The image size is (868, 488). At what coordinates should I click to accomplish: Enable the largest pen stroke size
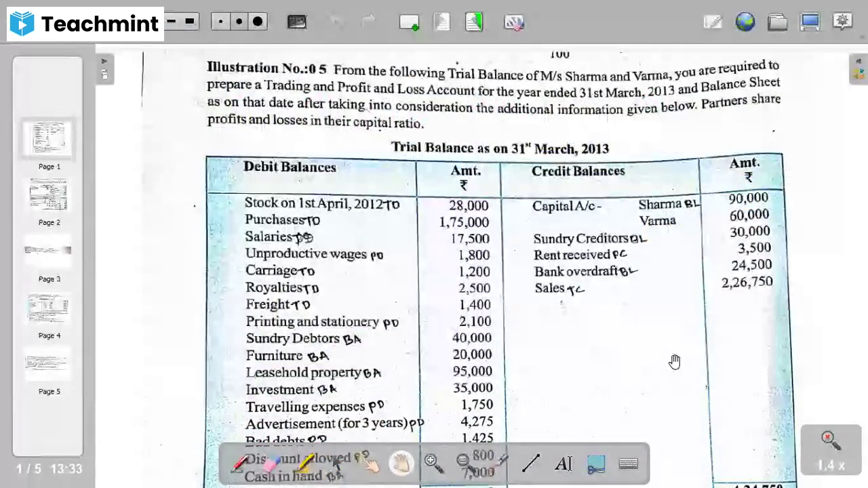(258, 22)
